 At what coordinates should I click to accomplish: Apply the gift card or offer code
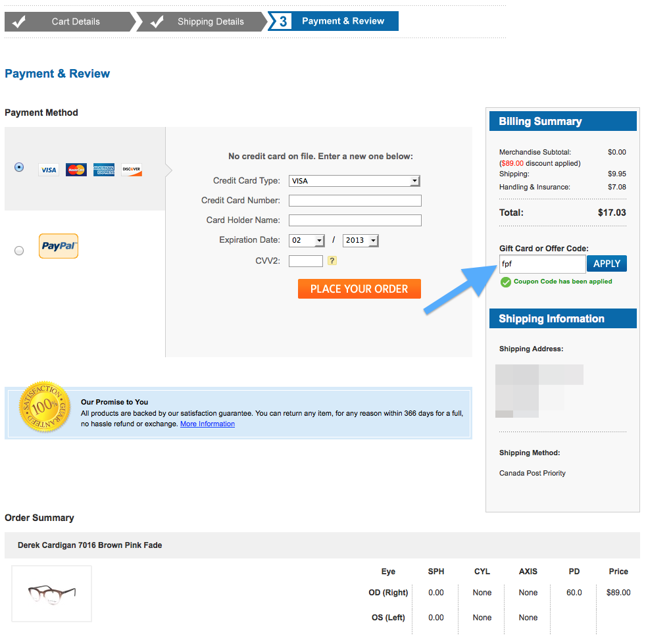pyautogui.click(x=607, y=264)
